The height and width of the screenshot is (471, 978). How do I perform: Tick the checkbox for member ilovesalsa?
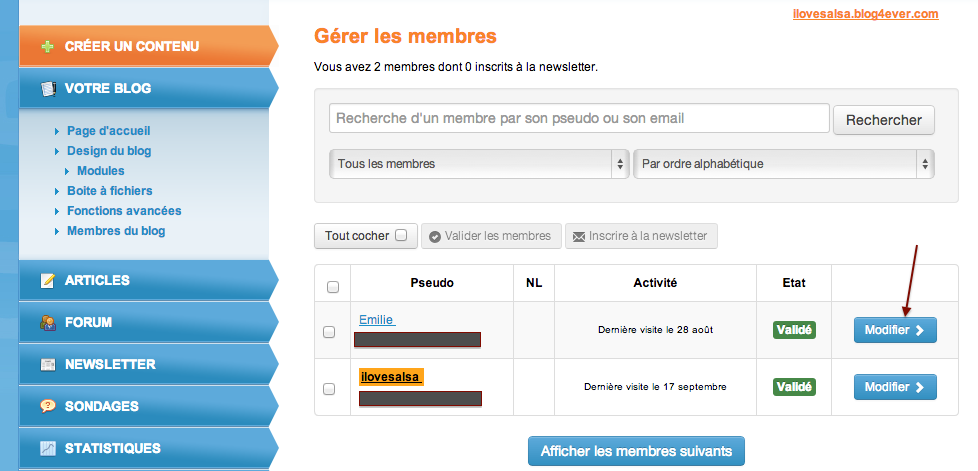click(x=329, y=389)
